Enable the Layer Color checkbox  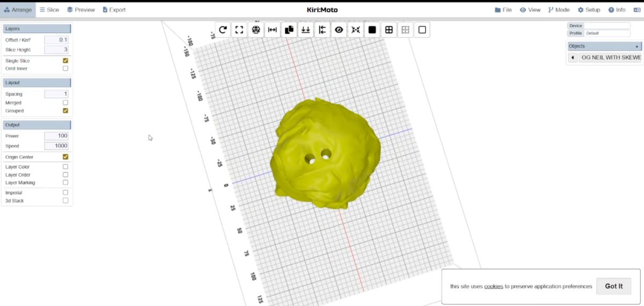65,167
